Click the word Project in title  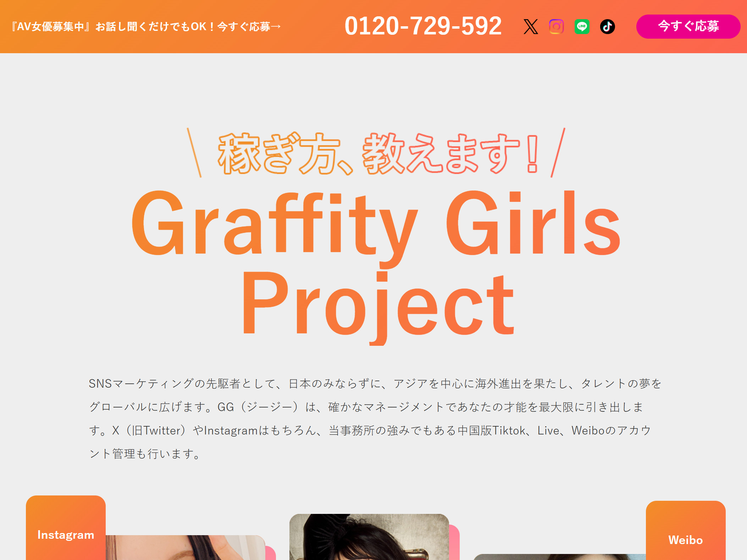[378, 304]
